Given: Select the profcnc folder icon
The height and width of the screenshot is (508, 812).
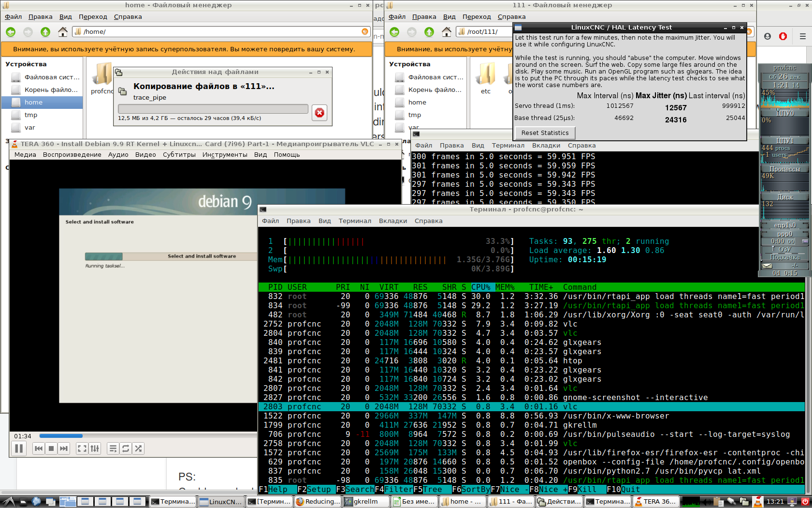Looking at the screenshot, I should 101,79.
